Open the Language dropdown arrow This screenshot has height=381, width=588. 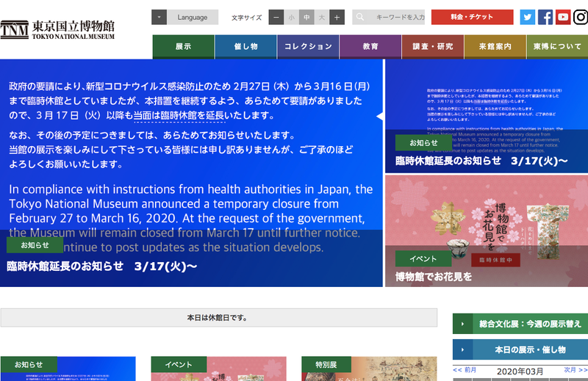pyautogui.click(x=159, y=17)
